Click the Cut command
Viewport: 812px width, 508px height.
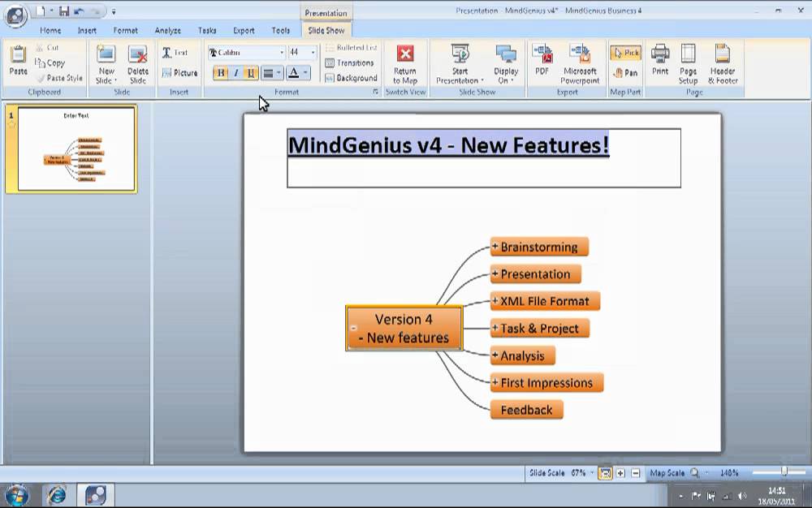click(x=47, y=48)
